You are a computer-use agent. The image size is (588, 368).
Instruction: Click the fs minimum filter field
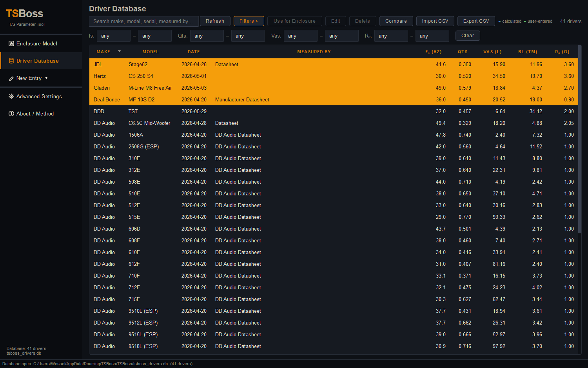pyautogui.click(x=114, y=36)
